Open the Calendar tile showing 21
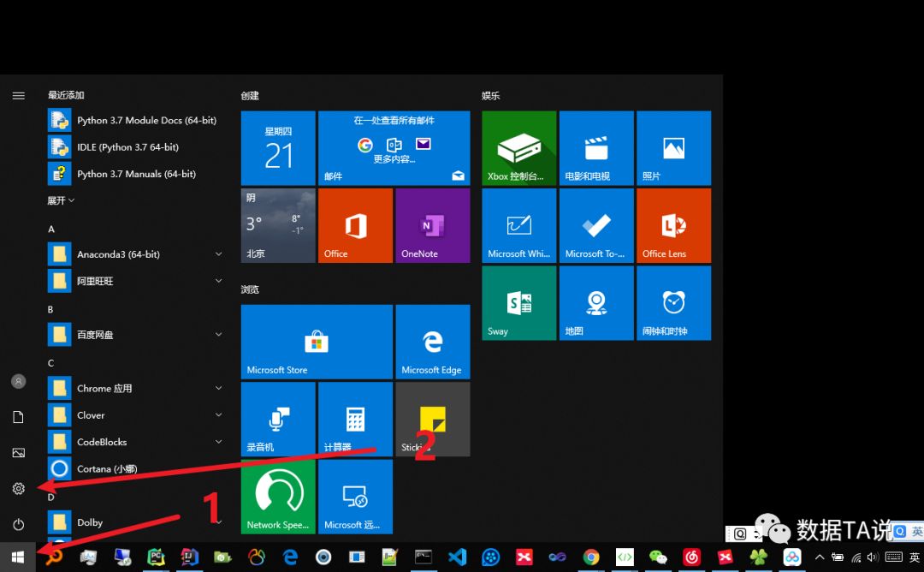Image resolution: width=924 pixels, height=572 pixels. [278, 148]
